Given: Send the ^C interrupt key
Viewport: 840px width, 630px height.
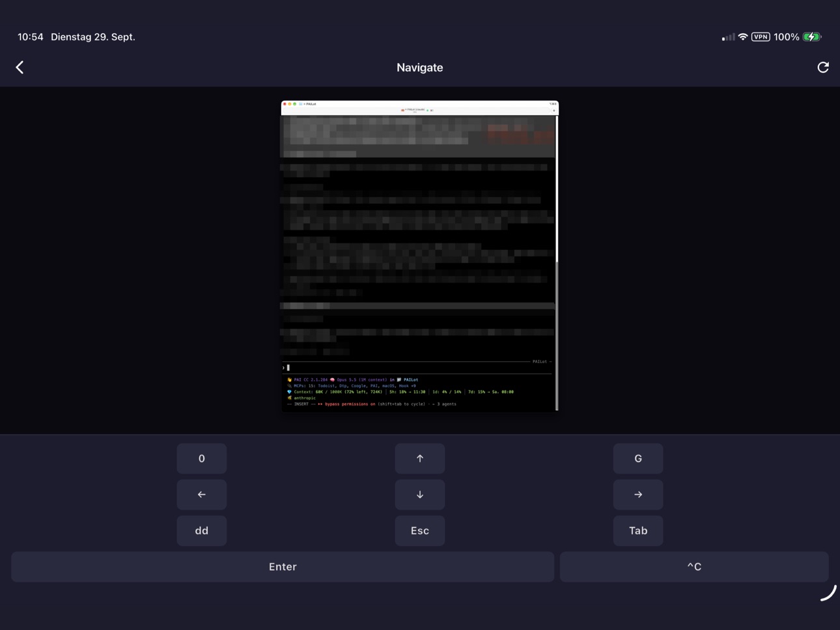Looking at the screenshot, I should tap(694, 567).
